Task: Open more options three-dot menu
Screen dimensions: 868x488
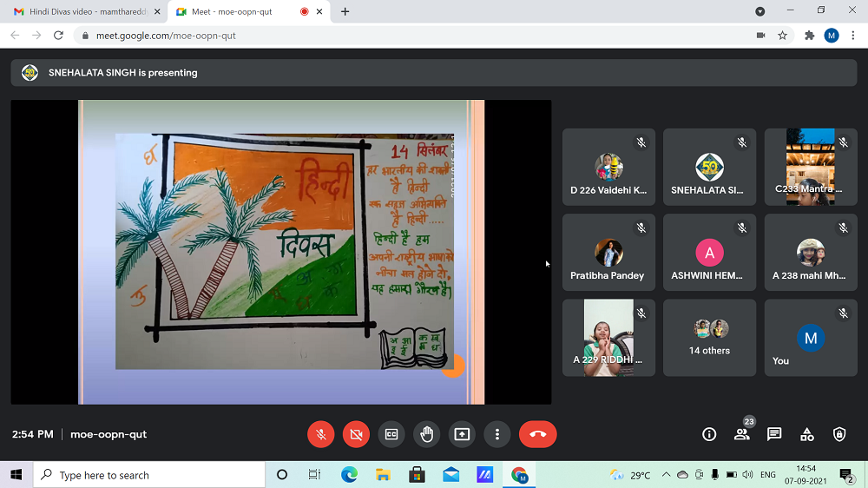Action: (x=496, y=434)
